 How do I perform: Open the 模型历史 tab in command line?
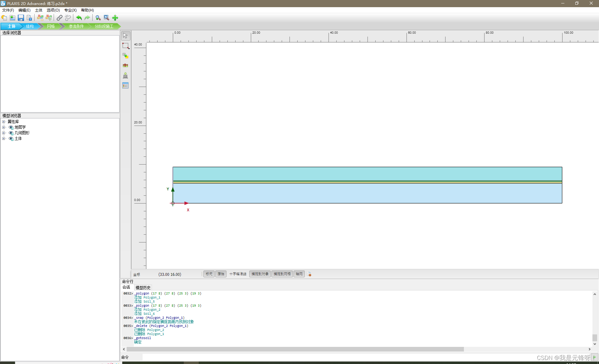[x=143, y=287]
